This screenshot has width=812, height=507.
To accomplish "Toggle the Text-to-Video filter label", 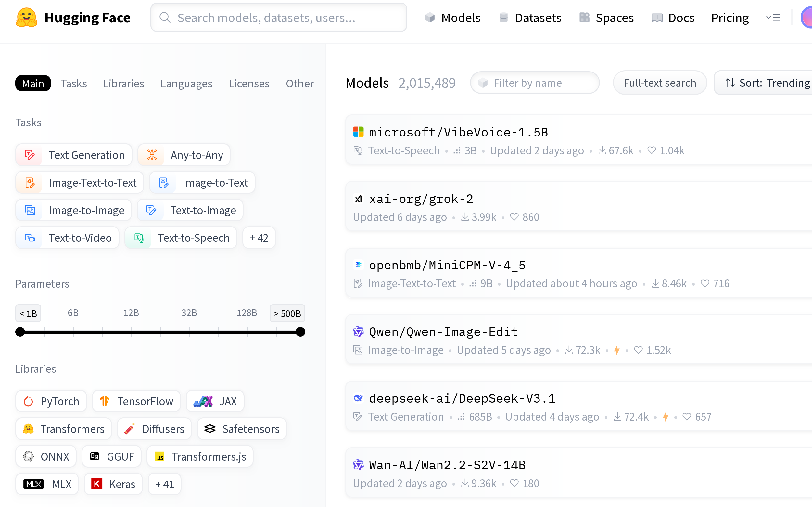I will coord(80,238).
